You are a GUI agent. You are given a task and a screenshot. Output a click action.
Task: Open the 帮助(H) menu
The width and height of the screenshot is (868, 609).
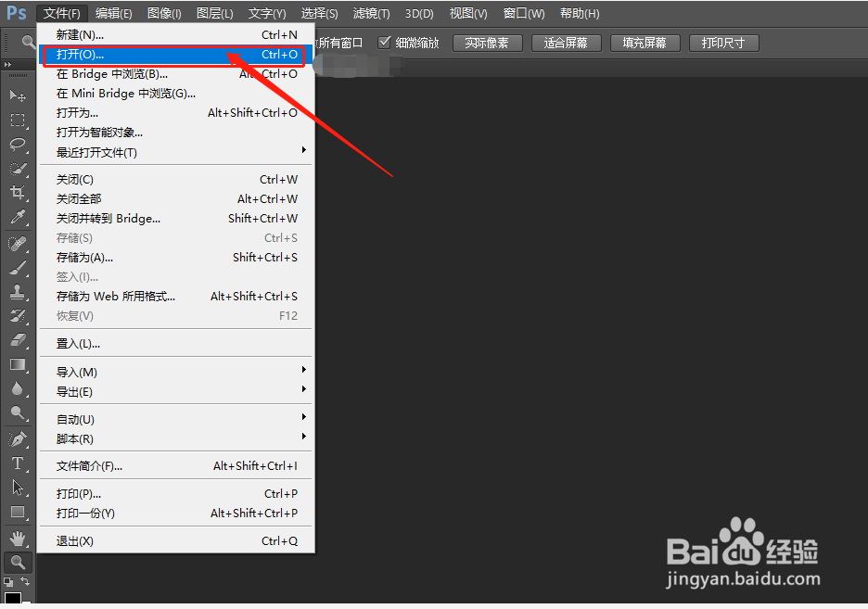point(580,13)
